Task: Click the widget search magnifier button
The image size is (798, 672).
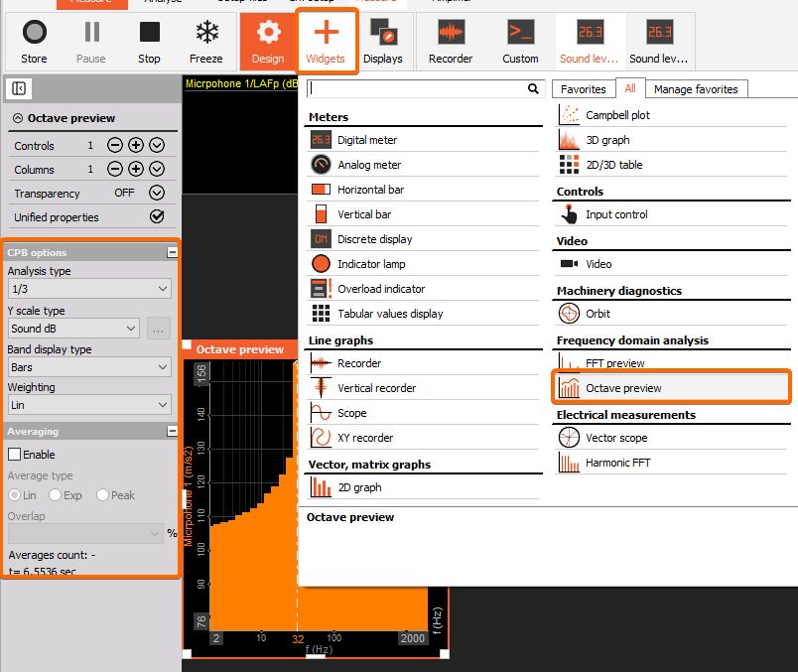Action: [533, 88]
